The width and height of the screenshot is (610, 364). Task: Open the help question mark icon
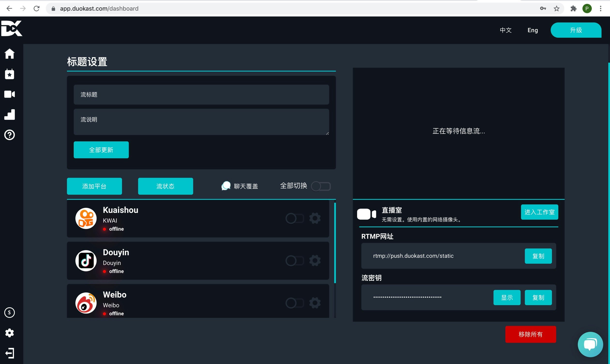tap(10, 135)
